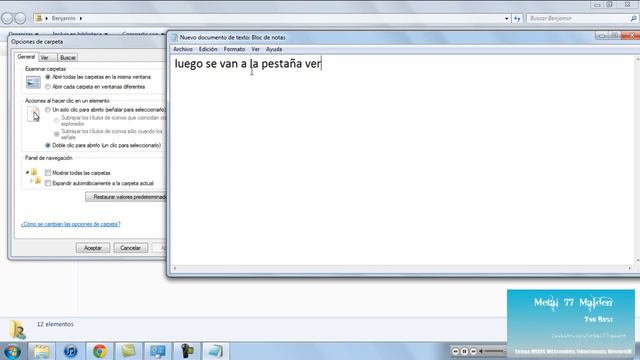Enable 'Mostrar todas las carpetas' checkbox
Image resolution: width=640 pixels, height=360 pixels.
pyautogui.click(x=48, y=173)
